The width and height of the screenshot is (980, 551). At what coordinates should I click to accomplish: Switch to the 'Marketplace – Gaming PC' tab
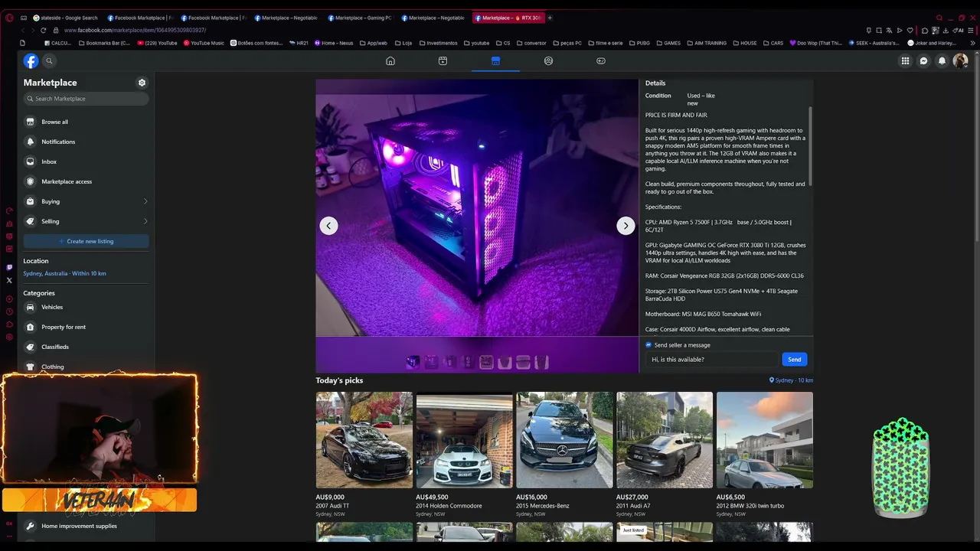[359, 18]
